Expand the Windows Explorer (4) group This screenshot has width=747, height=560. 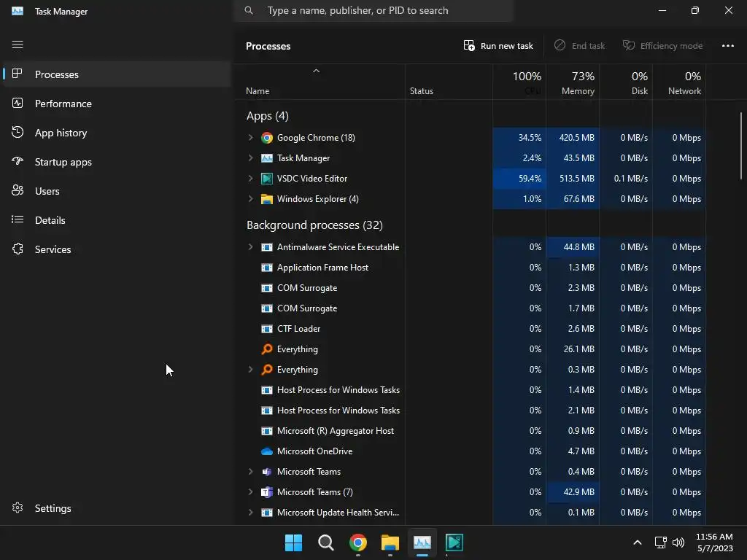pos(251,199)
